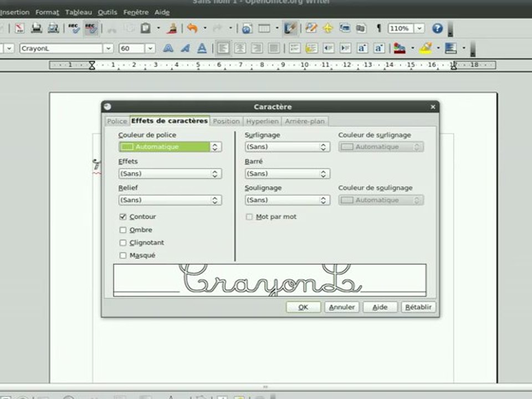Expand the font name dropdown arrow
Image resolution: width=532 pixels, height=399 pixels.
108,48
